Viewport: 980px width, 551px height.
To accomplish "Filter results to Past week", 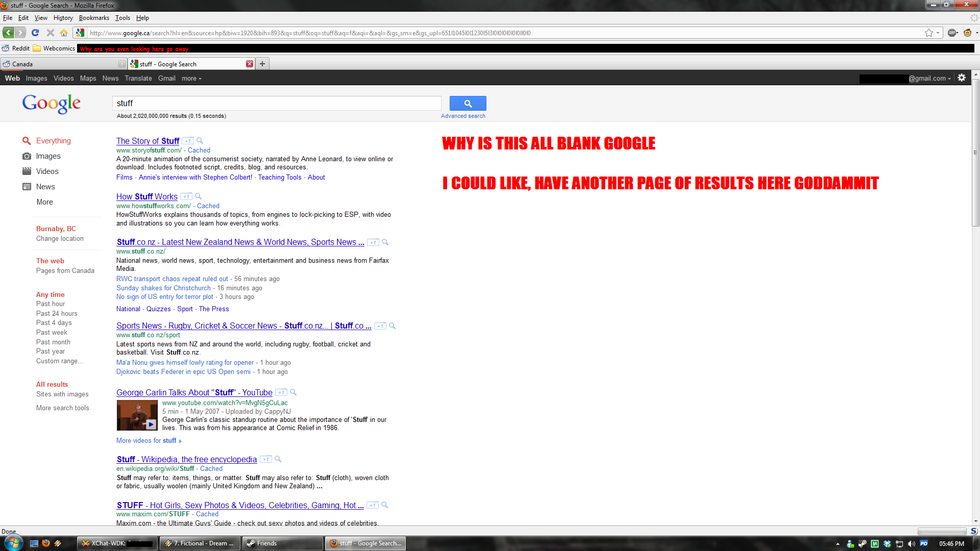I will tap(52, 333).
